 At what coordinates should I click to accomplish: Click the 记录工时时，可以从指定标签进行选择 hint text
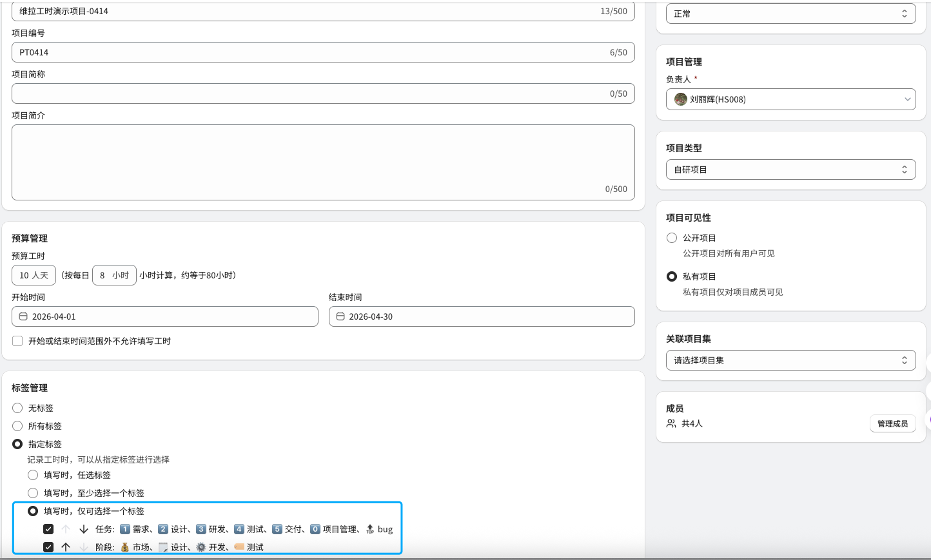click(98, 459)
